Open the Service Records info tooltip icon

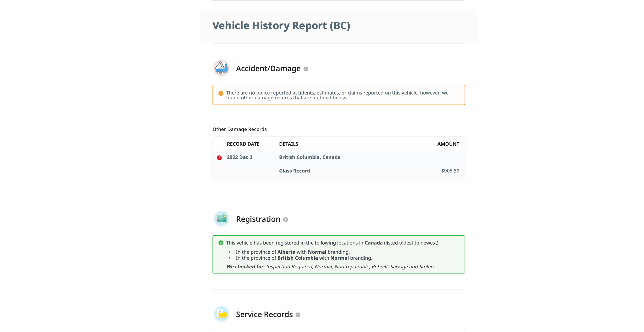click(298, 315)
